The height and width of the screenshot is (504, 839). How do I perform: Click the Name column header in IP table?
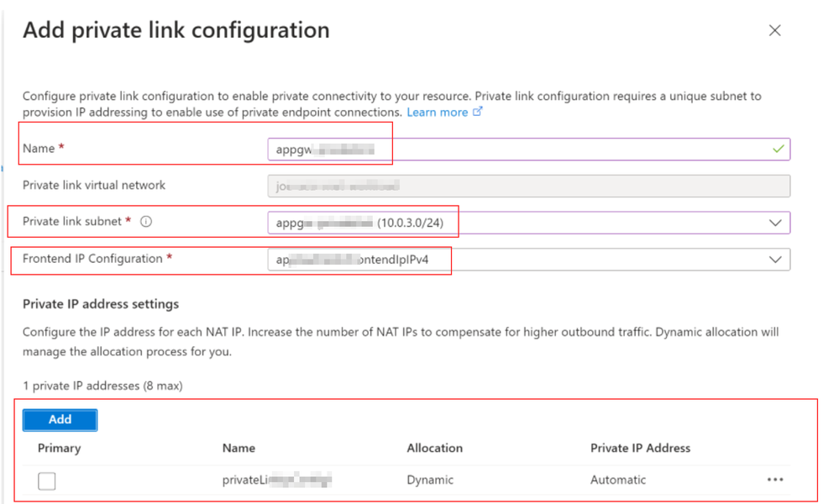pyautogui.click(x=239, y=449)
